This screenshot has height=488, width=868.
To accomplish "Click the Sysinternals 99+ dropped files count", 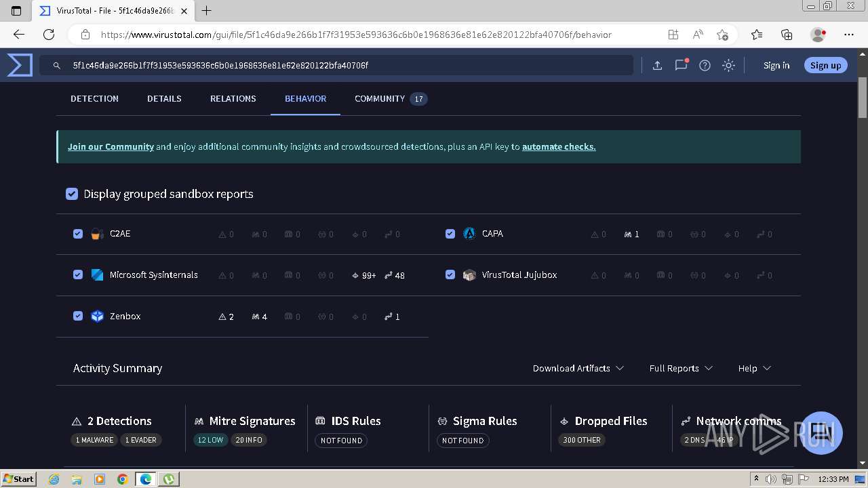I will click(369, 275).
